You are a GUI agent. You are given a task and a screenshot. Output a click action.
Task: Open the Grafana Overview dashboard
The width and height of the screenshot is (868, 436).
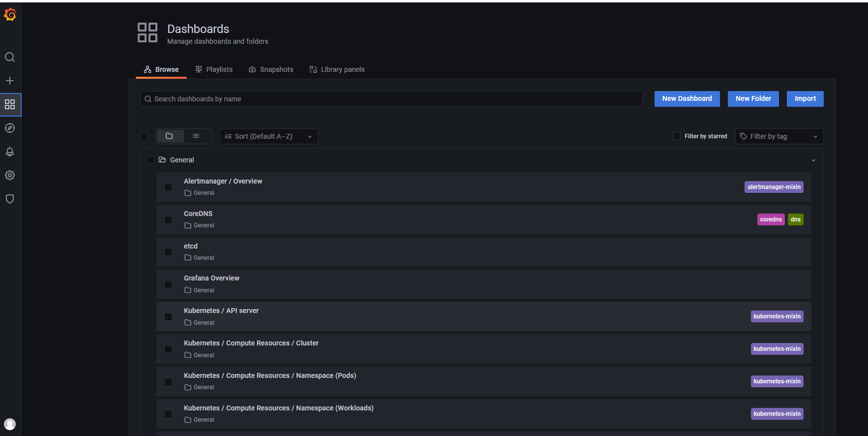(x=211, y=278)
